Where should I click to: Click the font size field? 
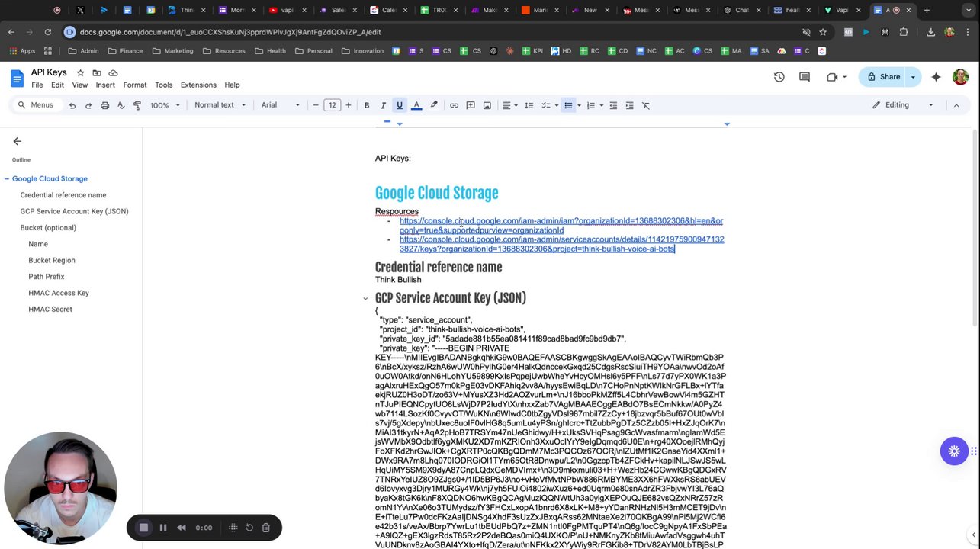(332, 105)
